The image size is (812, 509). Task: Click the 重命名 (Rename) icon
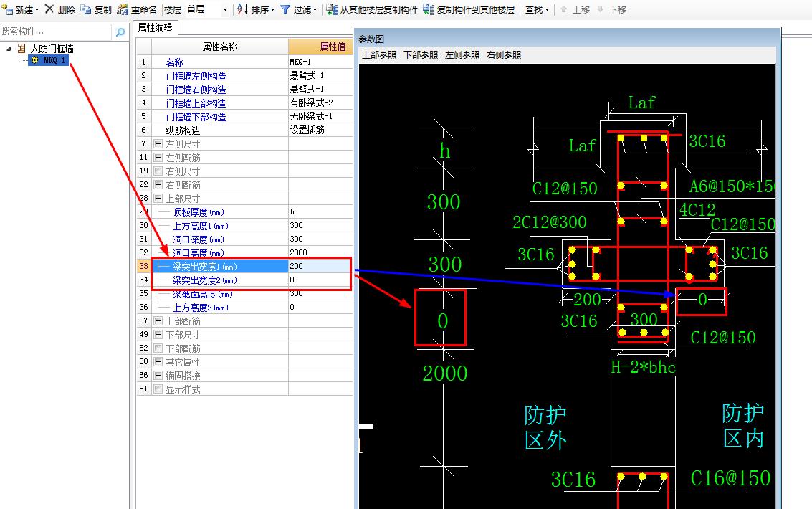point(123,9)
